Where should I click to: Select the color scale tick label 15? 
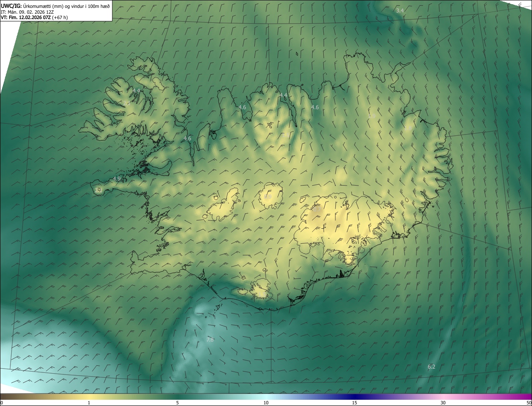click(355, 403)
